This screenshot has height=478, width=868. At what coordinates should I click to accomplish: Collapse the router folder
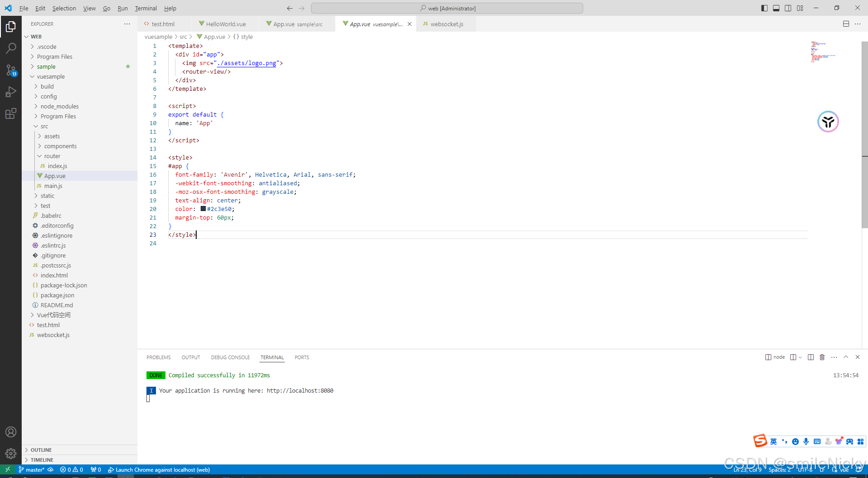tap(80, 156)
